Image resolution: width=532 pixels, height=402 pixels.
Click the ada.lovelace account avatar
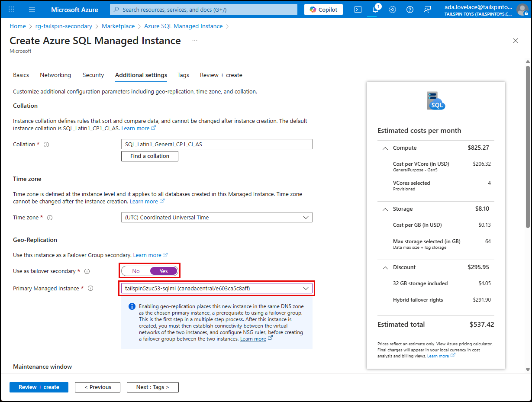pyautogui.click(x=522, y=9)
